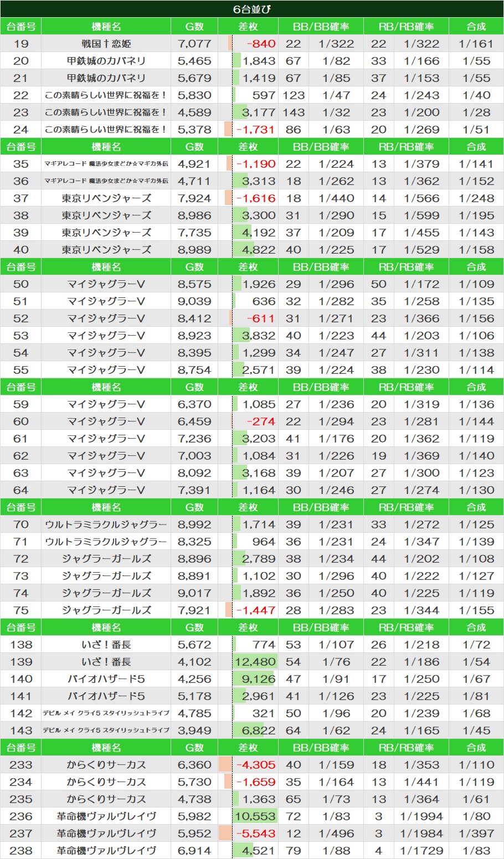
Task: Select machine number 59 cell
Action: point(20,404)
